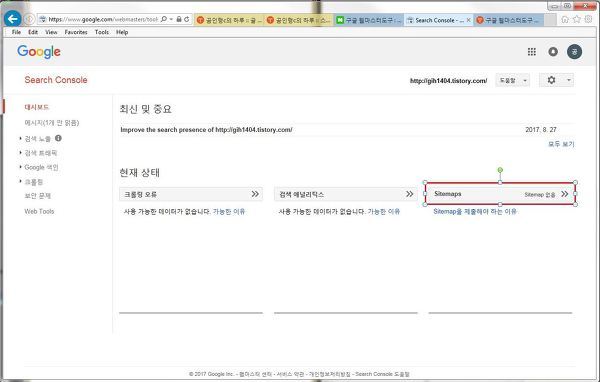
Task: Click the address bar lock icon
Action: [179, 19]
